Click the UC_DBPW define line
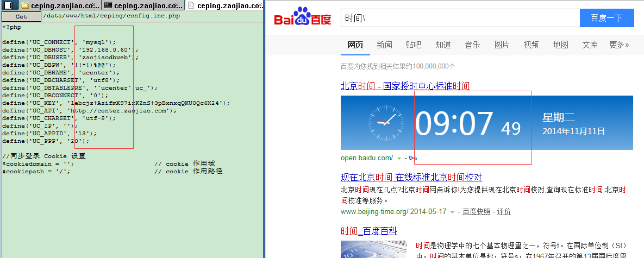Screen dimensions: 644x258 click(x=59, y=65)
